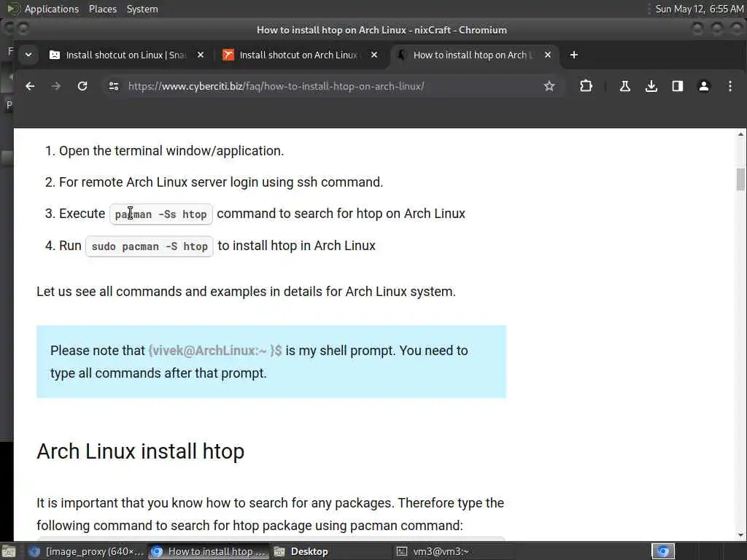Open the Extensions puzzle icon
The width and height of the screenshot is (747, 560).
click(x=586, y=86)
